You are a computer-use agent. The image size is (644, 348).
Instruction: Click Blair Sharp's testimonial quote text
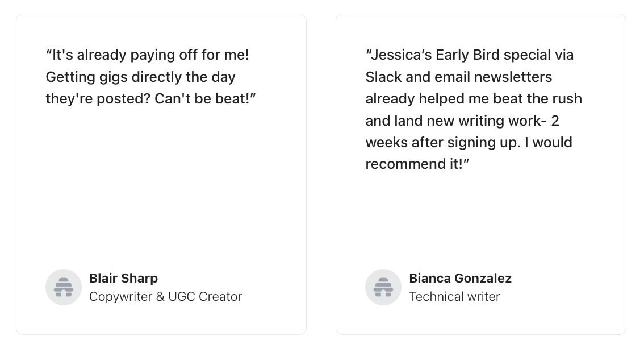tap(150, 77)
